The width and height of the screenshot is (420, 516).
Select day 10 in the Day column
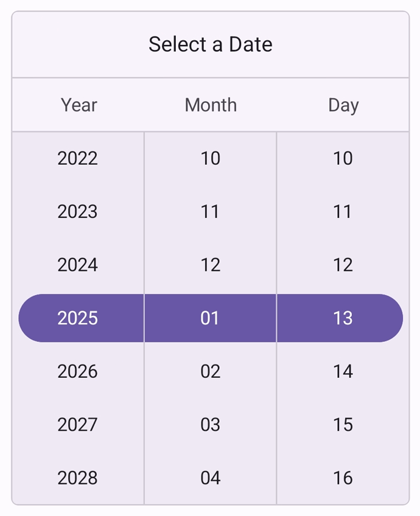342,158
